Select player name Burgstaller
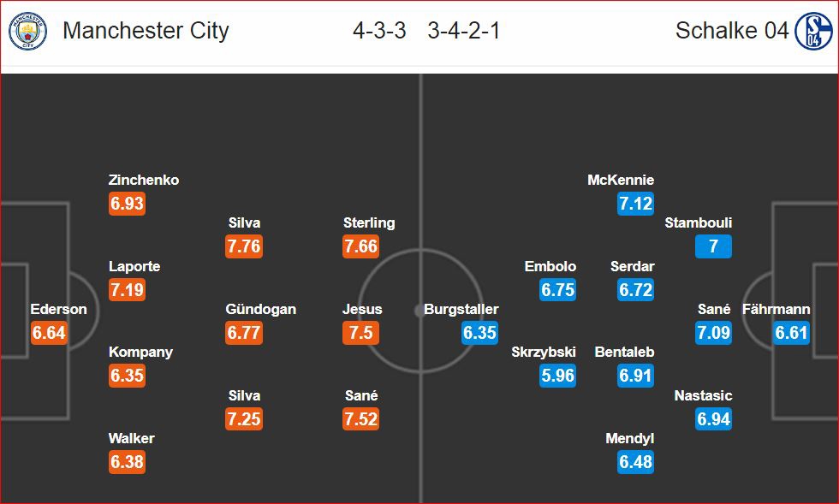 tap(461, 309)
